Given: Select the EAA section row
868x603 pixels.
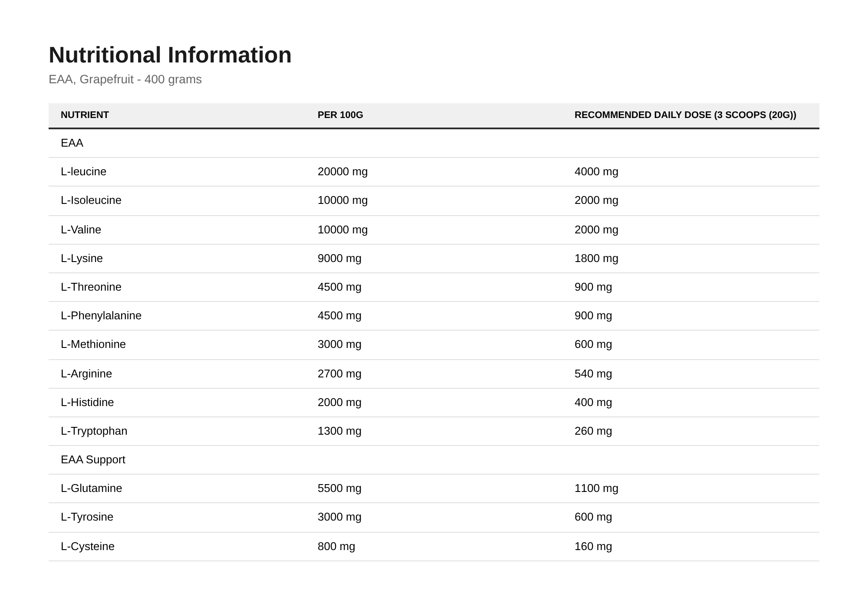Looking at the screenshot, I should (434, 143).
